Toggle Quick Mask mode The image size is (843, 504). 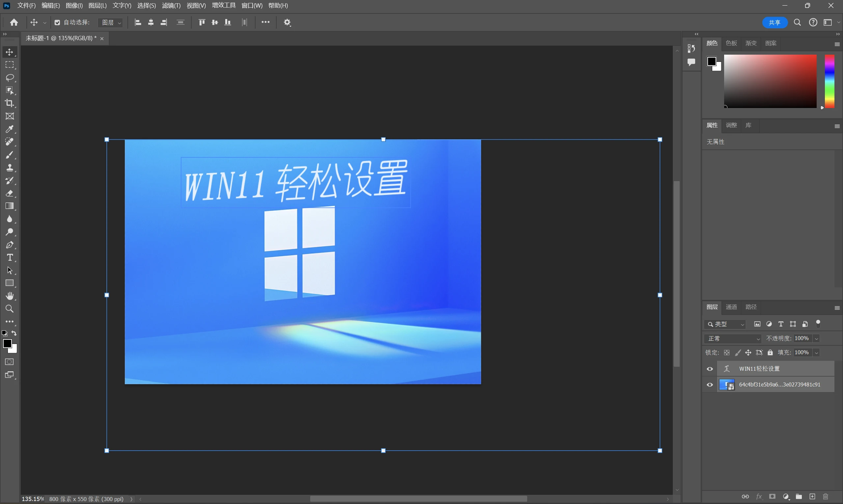[10, 362]
